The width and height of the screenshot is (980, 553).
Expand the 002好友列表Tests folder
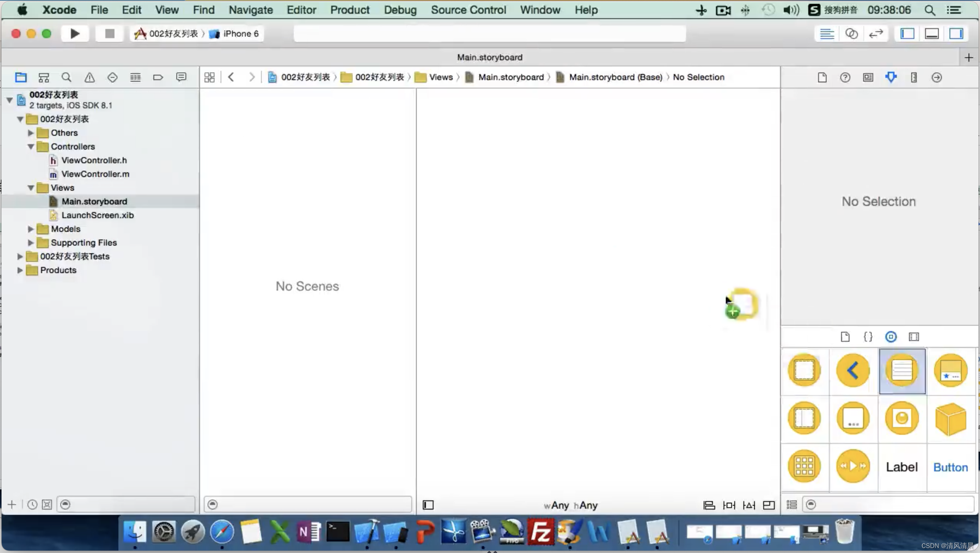20,256
